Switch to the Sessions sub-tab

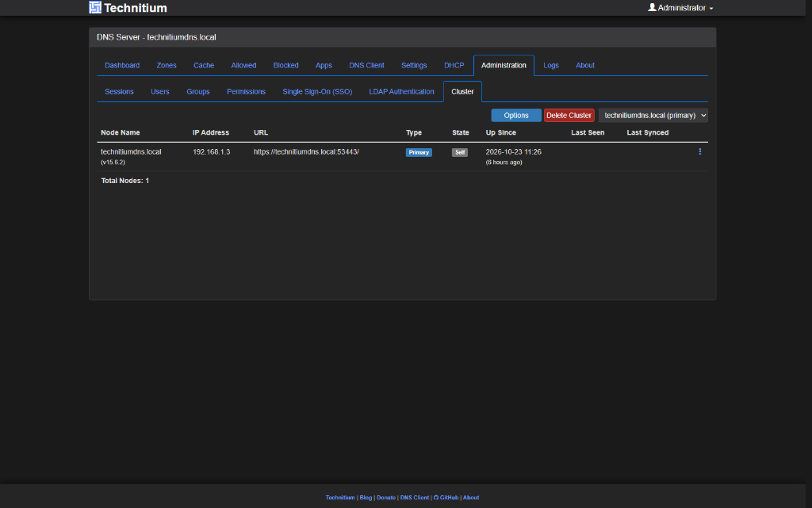click(x=119, y=92)
